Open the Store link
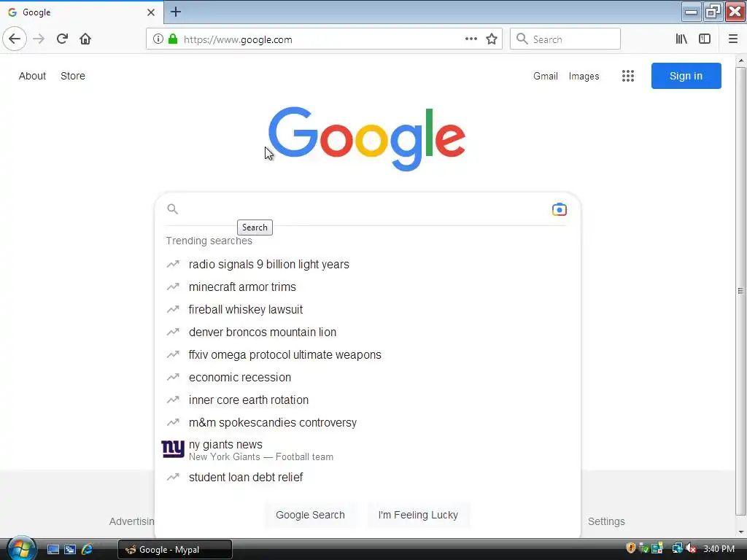This screenshot has width=747, height=560. pos(73,76)
